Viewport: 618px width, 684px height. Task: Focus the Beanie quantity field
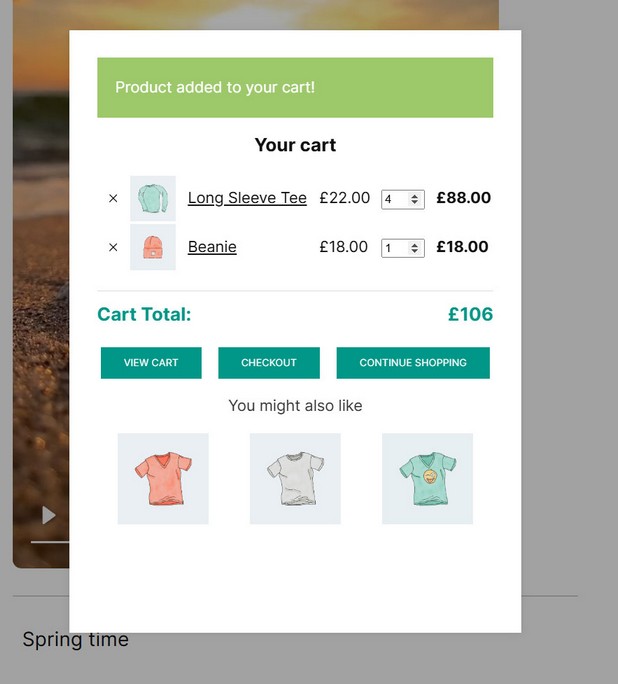[x=394, y=248]
